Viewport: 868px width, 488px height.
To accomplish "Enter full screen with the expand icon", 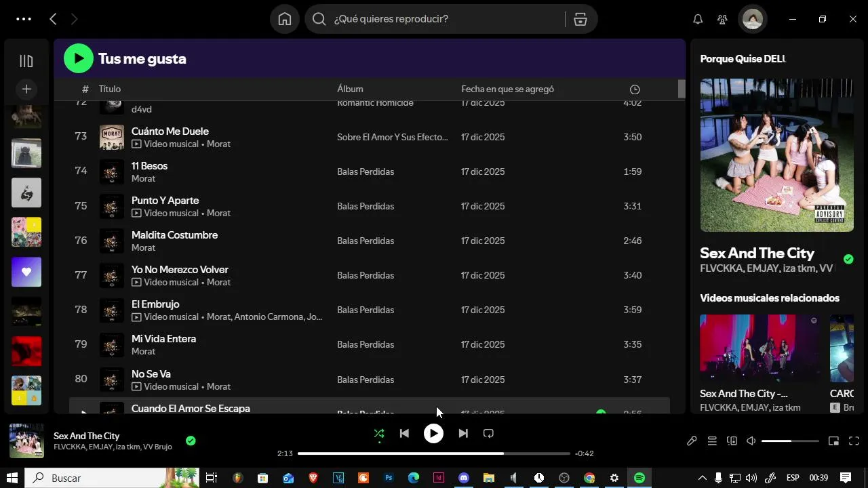I will point(854,441).
